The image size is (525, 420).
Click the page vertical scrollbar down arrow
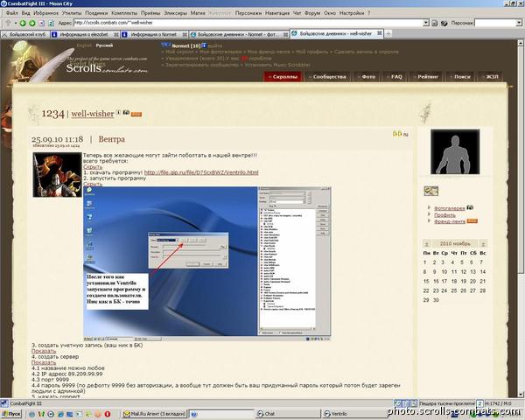tap(521, 395)
